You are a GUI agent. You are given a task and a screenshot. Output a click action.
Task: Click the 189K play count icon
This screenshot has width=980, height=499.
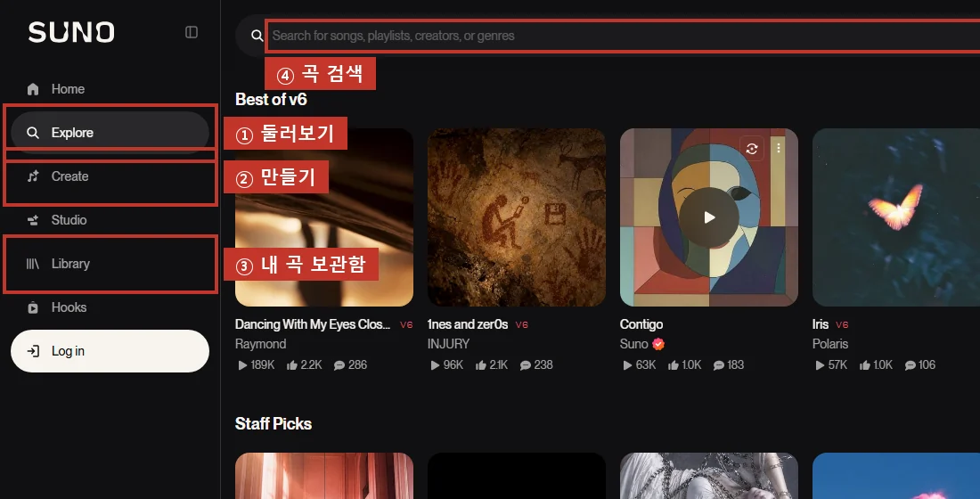(x=242, y=365)
